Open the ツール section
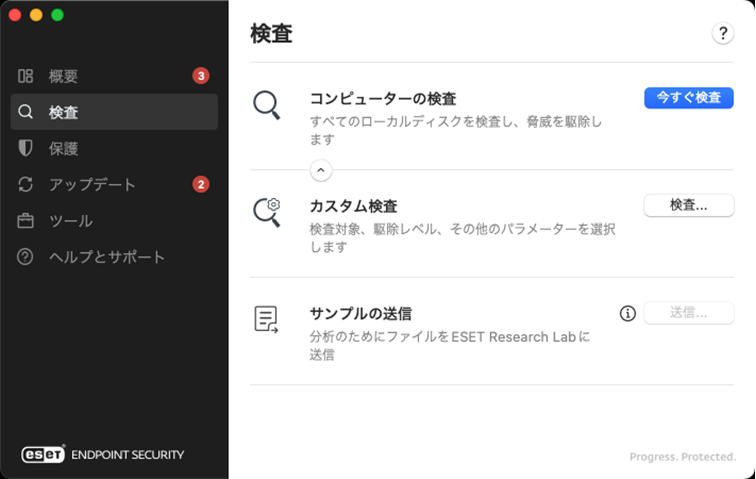The image size is (756, 479). pyautogui.click(x=114, y=221)
